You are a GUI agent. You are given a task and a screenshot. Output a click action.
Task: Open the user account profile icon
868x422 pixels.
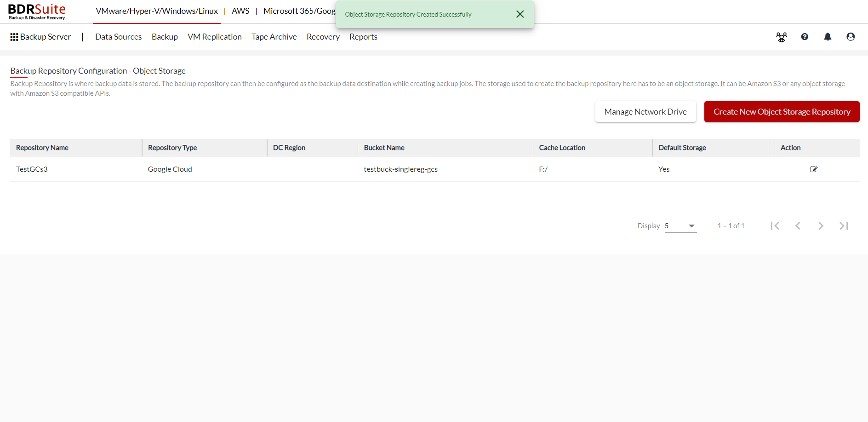pyautogui.click(x=851, y=37)
